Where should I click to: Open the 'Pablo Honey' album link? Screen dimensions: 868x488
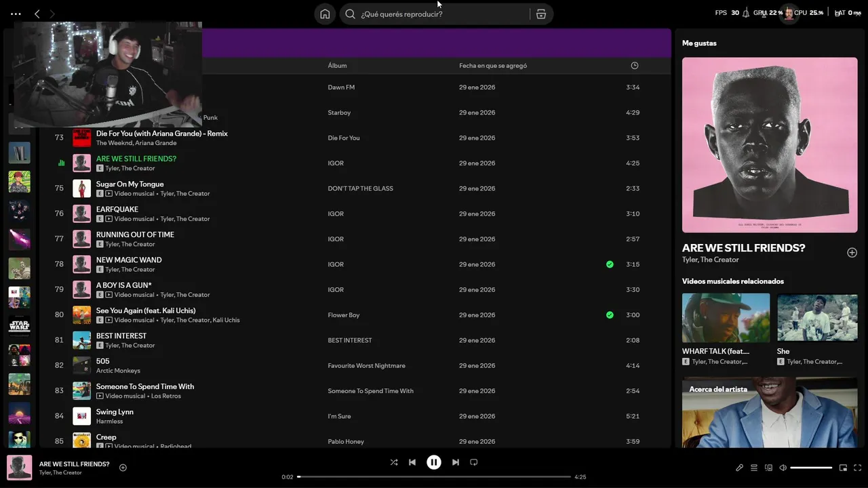coord(346,442)
